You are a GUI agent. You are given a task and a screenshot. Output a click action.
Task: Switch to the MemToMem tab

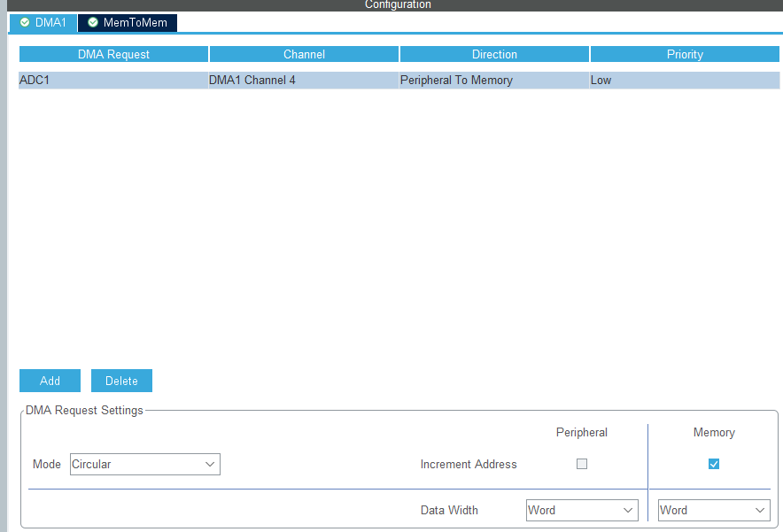pos(133,22)
